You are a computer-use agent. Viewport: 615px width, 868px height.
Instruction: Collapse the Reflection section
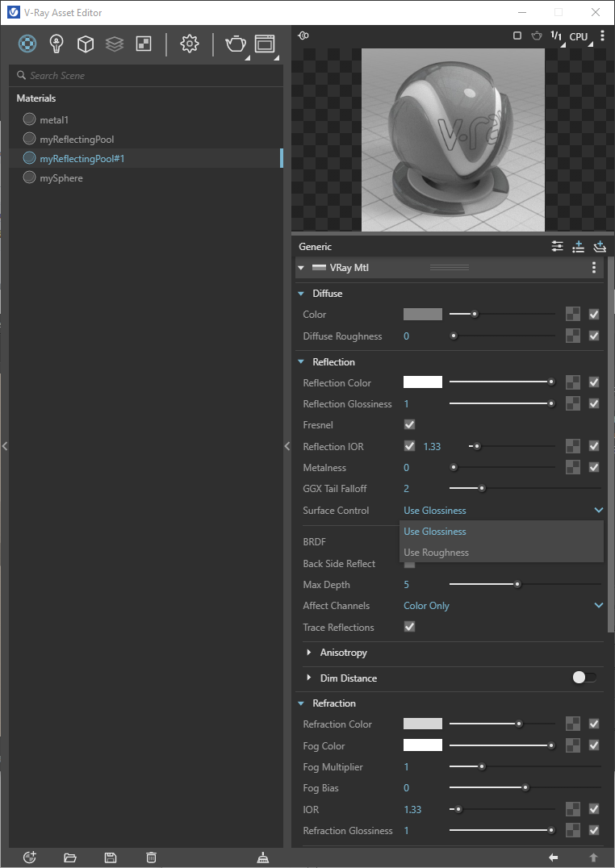coord(301,361)
